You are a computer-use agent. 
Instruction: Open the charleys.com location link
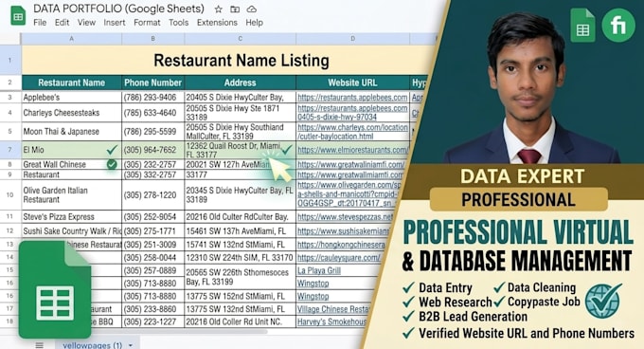352,132
